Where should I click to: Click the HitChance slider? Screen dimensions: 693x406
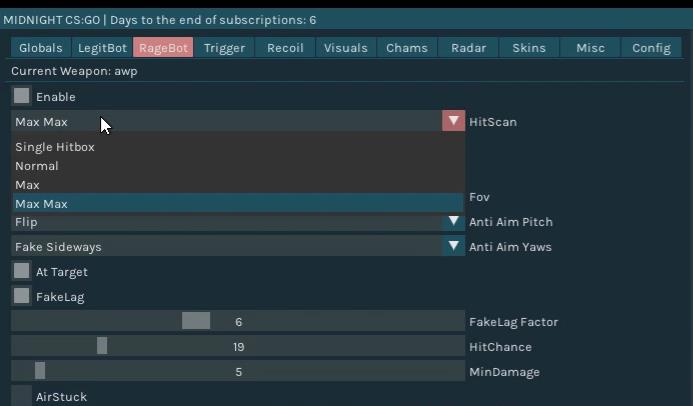[238, 346]
